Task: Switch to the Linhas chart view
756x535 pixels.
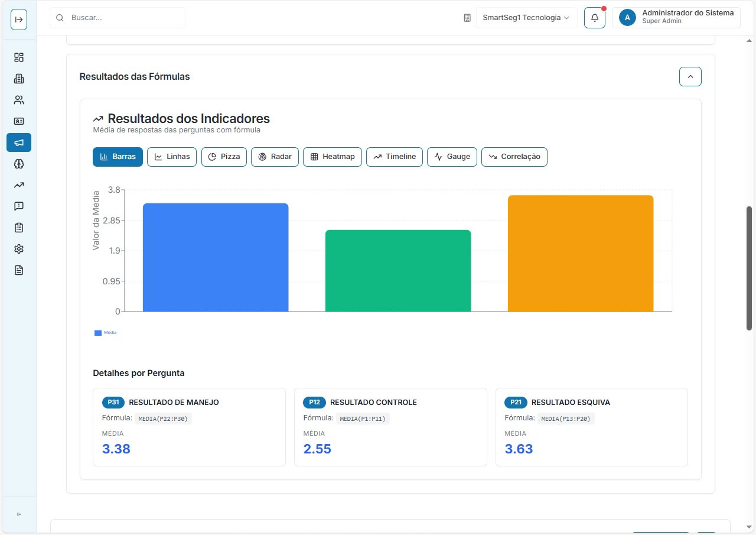Action: point(171,157)
